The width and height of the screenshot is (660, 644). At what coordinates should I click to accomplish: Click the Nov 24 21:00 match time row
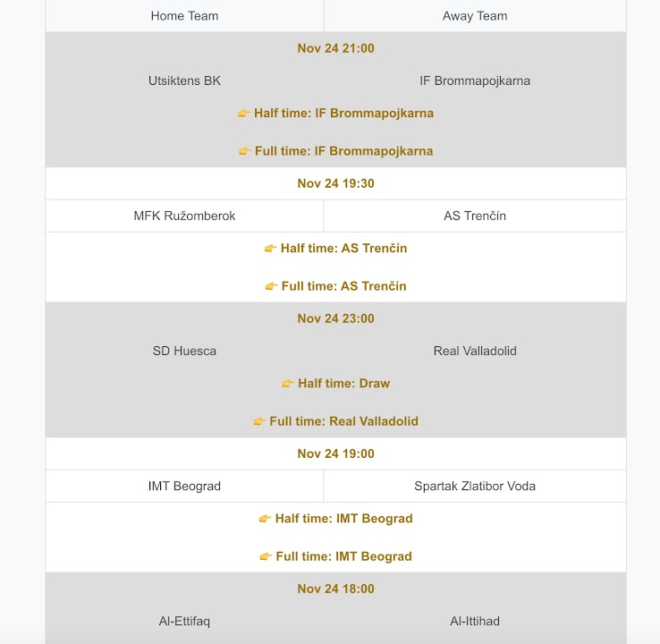click(x=335, y=48)
